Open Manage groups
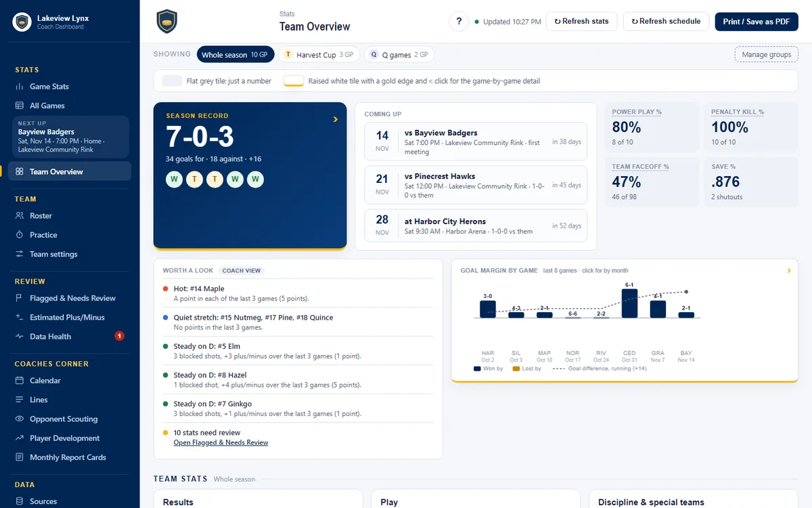Viewport: 812px width, 508px height. [767, 55]
